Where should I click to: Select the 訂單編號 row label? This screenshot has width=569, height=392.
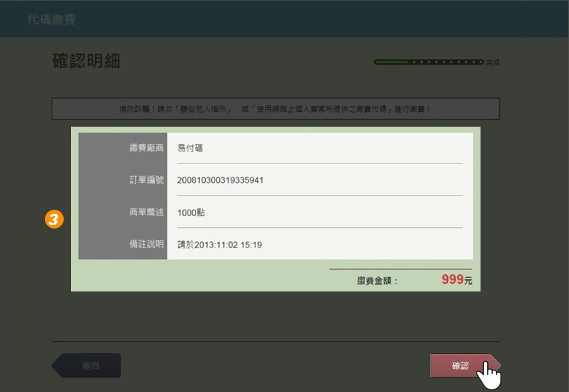click(x=146, y=180)
